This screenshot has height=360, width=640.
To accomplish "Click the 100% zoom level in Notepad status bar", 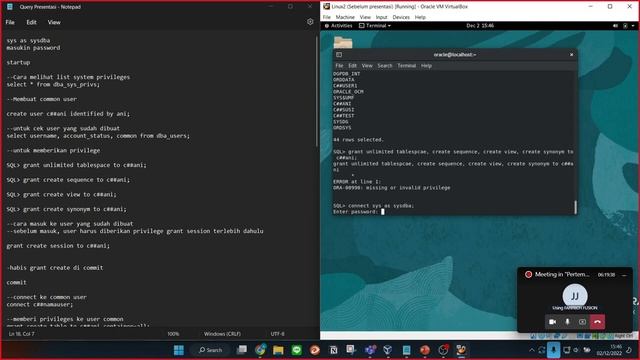I will point(173,334).
